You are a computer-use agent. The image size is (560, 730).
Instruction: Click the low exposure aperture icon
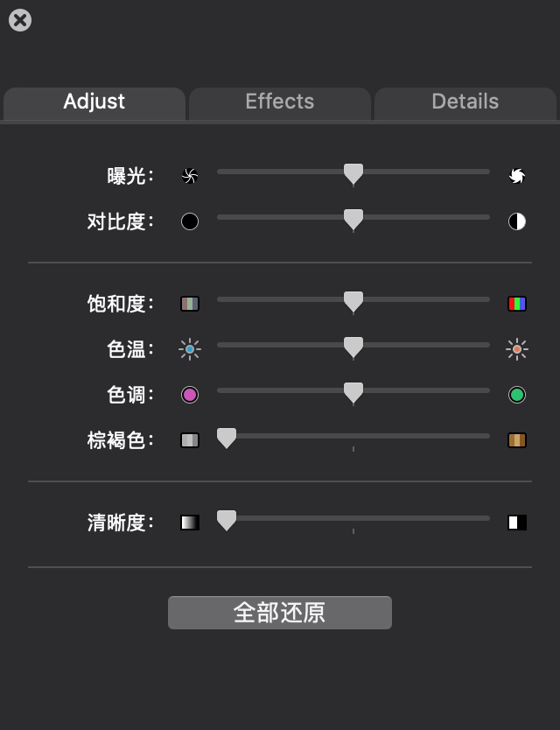pyautogui.click(x=190, y=176)
